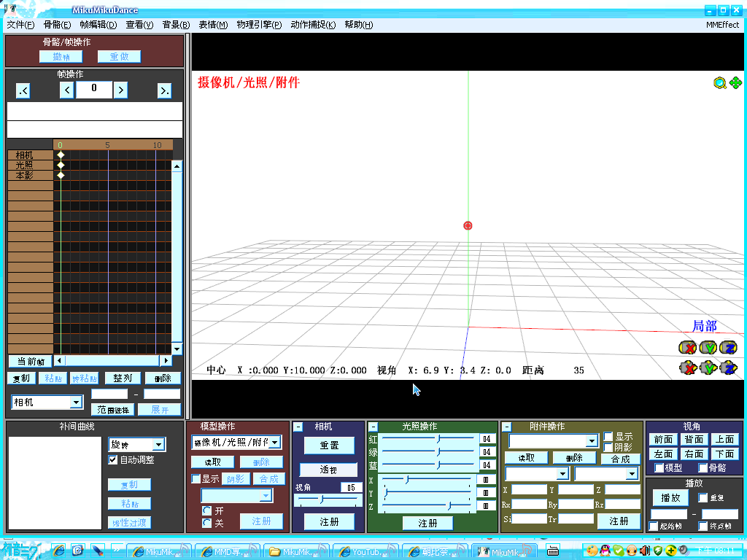Enable 显示 checkbox in 模型操作 panel
This screenshot has width=747, height=560.
[196, 478]
